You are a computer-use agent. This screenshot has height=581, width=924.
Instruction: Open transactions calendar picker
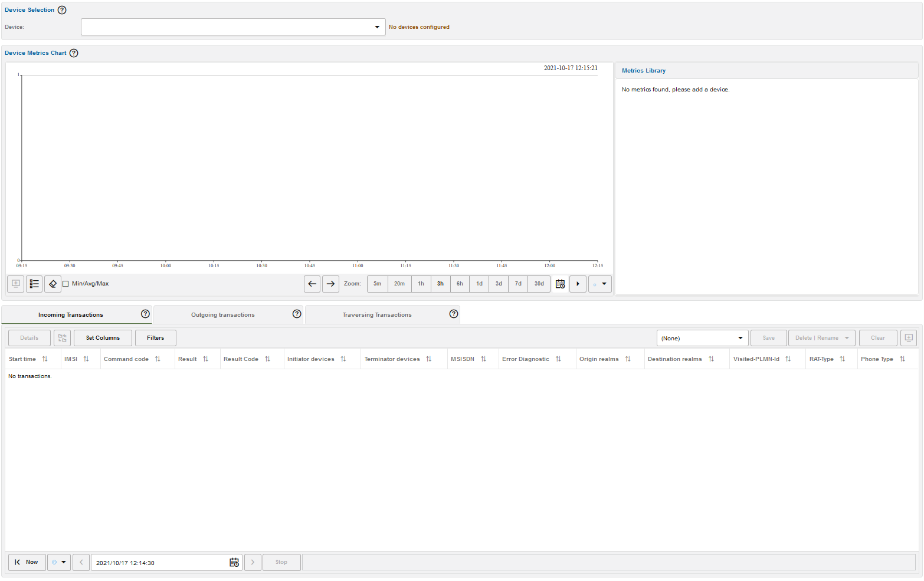click(234, 563)
